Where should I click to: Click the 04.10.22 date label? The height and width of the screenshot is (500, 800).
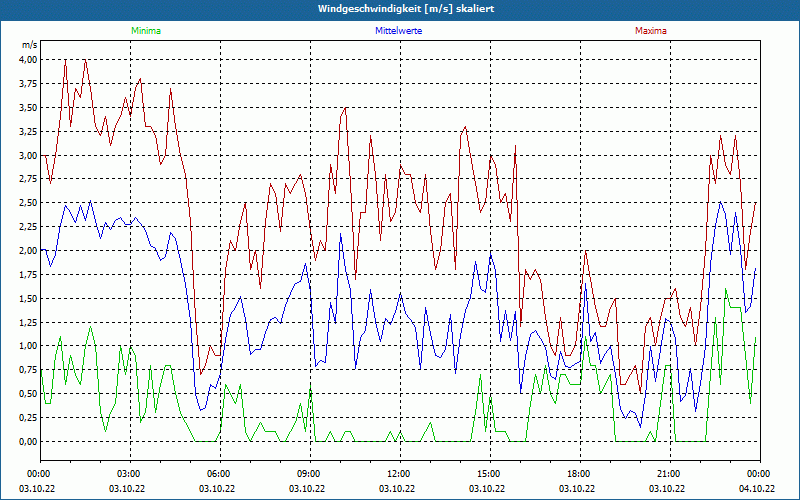pos(757,488)
